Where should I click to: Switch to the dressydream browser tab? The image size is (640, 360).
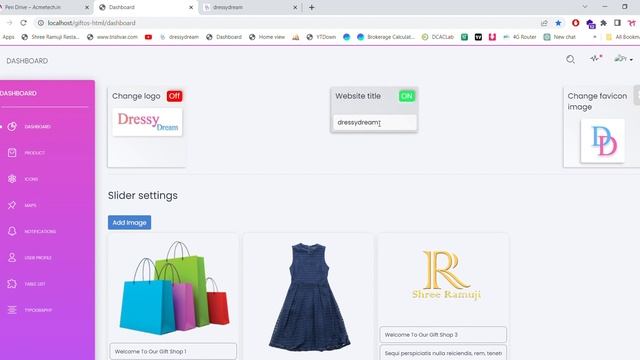(x=249, y=7)
